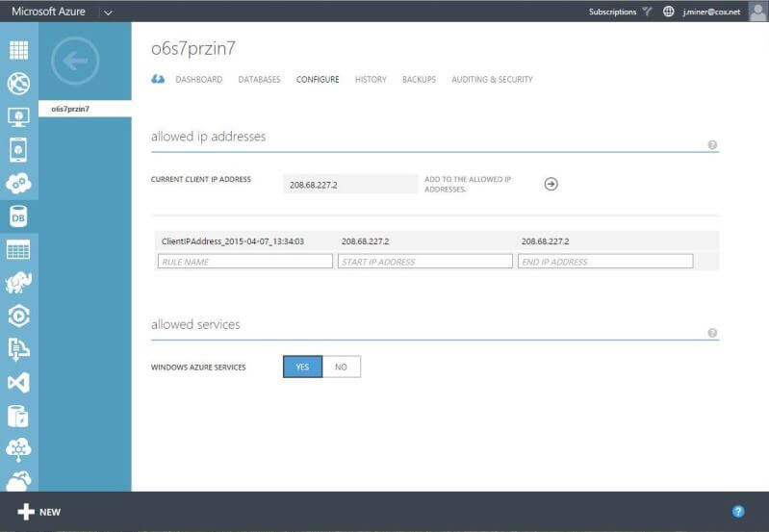Click the Start IP Address field
Screen dimensions: 769x532
[424, 262]
